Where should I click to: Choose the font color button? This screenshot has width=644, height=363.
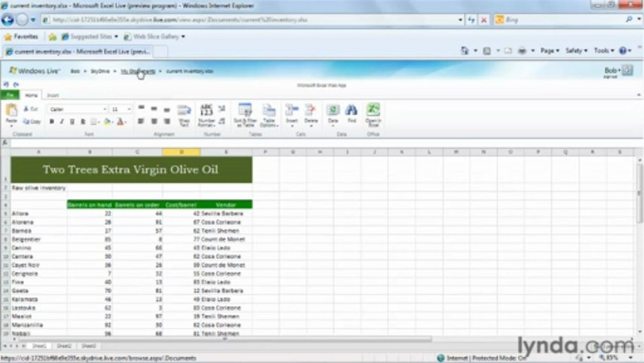(x=121, y=122)
